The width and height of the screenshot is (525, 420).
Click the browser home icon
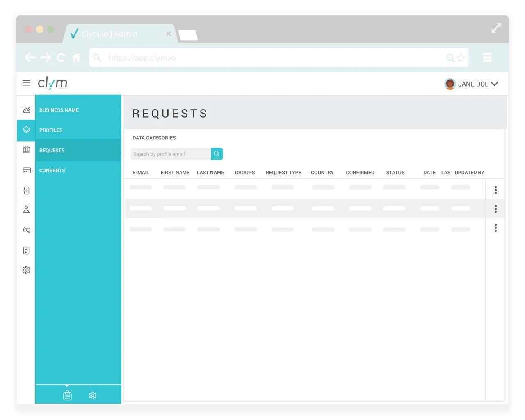(76, 57)
